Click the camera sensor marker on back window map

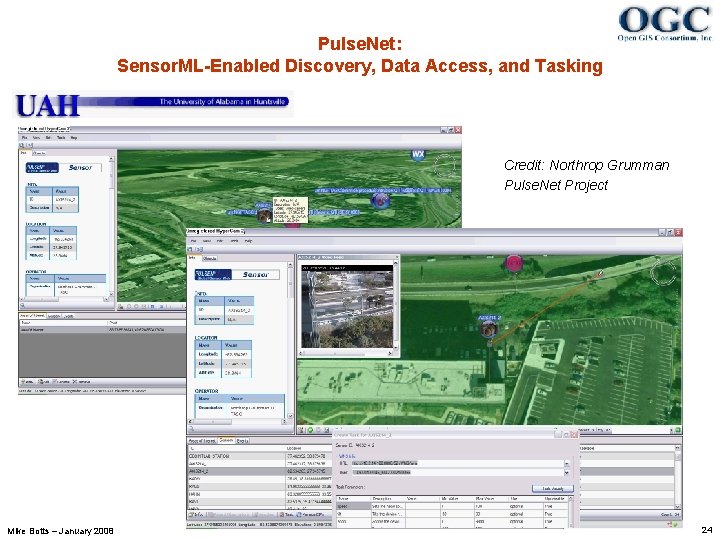coord(264,216)
